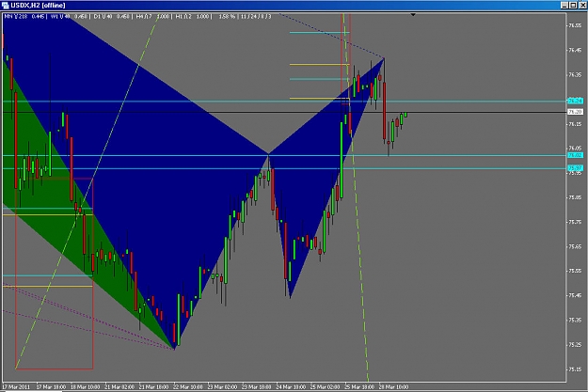Click the 76.35 price scale value
The image size is (588, 392).
click(x=575, y=74)
